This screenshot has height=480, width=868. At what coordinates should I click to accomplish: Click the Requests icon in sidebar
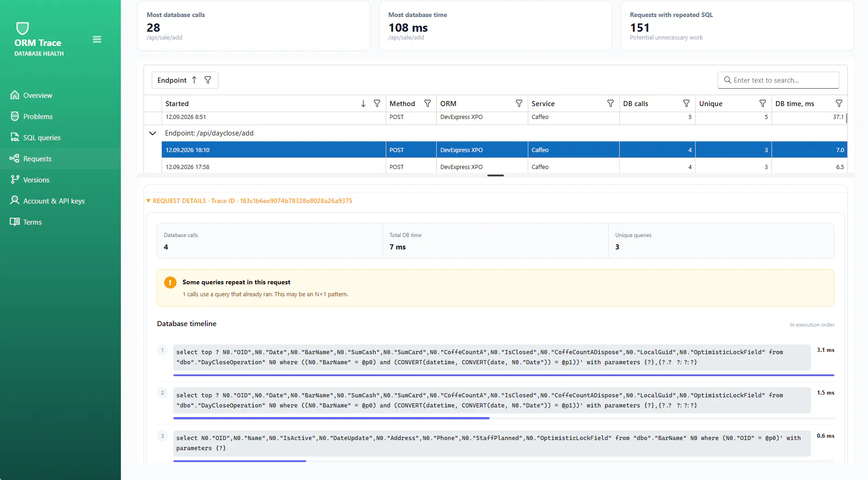point(14,158)
